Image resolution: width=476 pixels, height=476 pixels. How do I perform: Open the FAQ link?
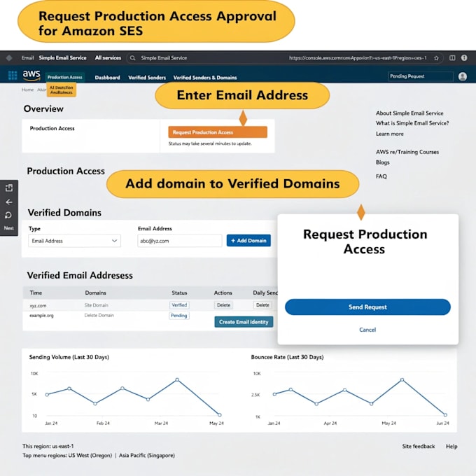pyautogui.click(x=381, y=176)
